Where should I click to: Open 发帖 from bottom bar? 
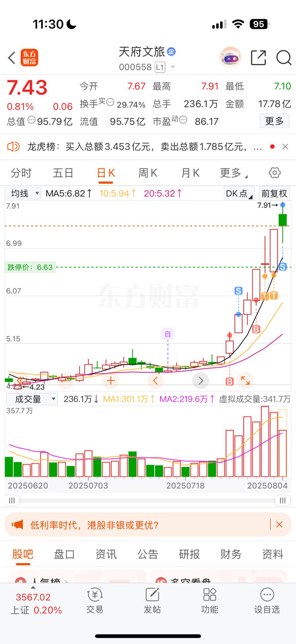click(x=152, y=601)
